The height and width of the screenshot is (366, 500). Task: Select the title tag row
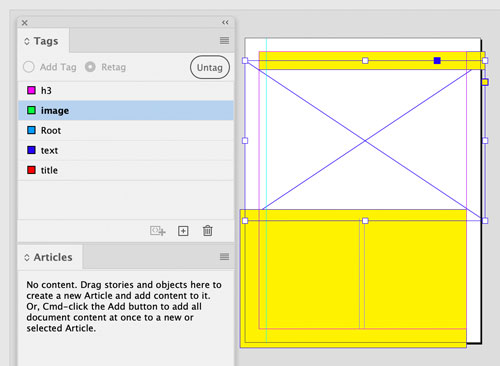pyautogui.click(x=126, y=170)
